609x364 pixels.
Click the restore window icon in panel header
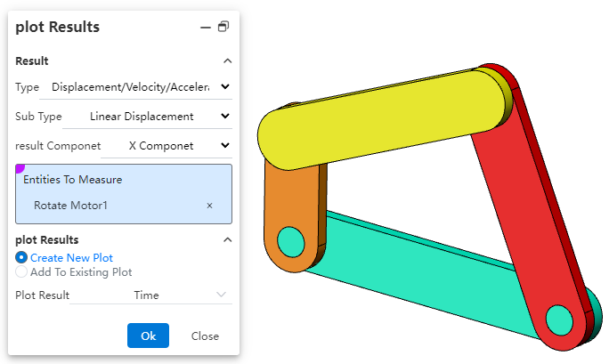[223, 27]
